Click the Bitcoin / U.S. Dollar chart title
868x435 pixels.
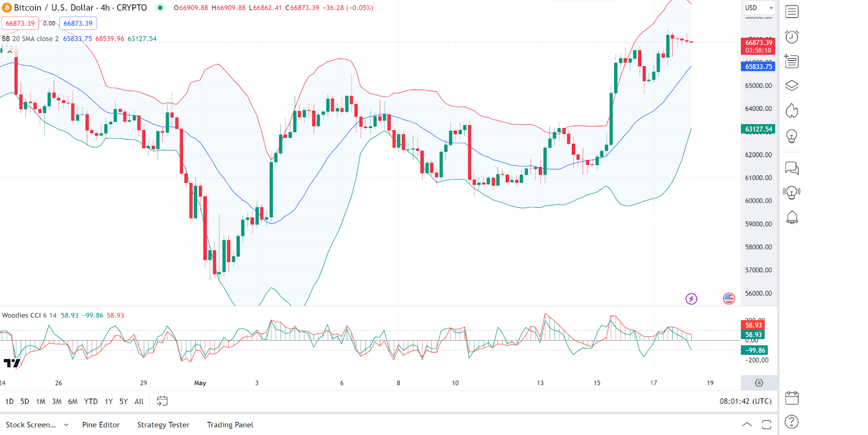80,8
